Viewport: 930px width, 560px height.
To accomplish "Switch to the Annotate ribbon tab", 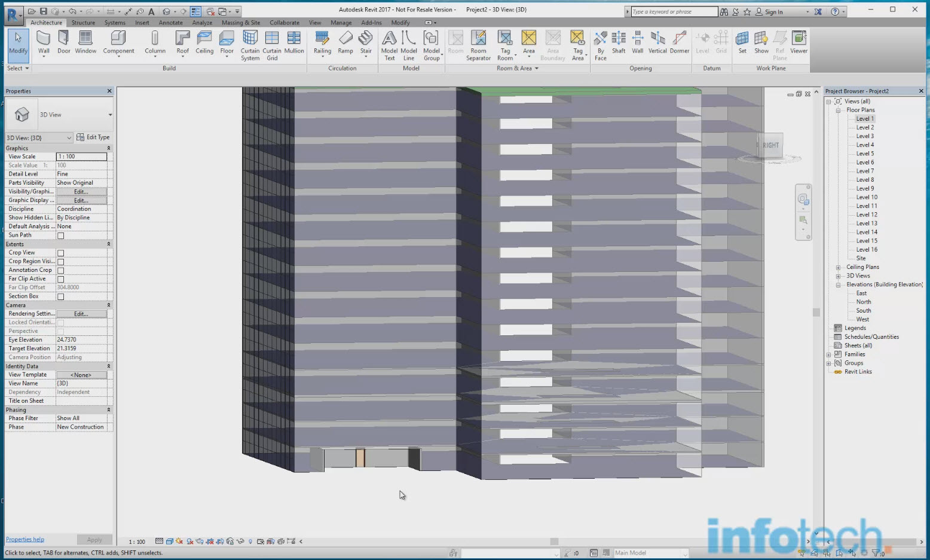I will tap(171, 23).
